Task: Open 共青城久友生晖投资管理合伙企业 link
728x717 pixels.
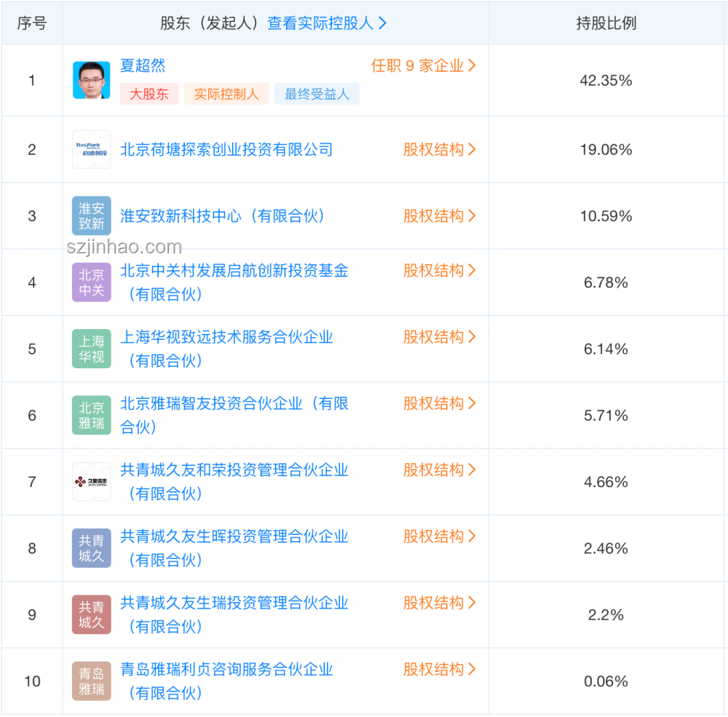Action: [x=234, y=547]
